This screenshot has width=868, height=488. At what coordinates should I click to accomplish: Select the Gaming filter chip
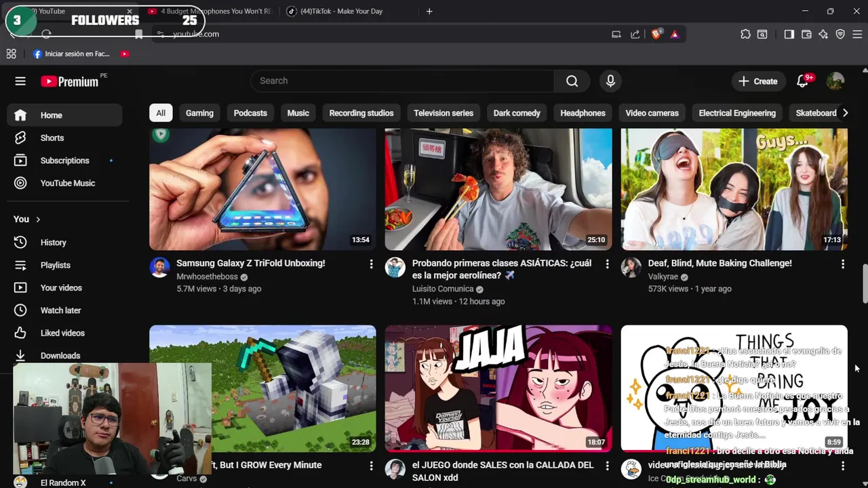tap(199, 113)
